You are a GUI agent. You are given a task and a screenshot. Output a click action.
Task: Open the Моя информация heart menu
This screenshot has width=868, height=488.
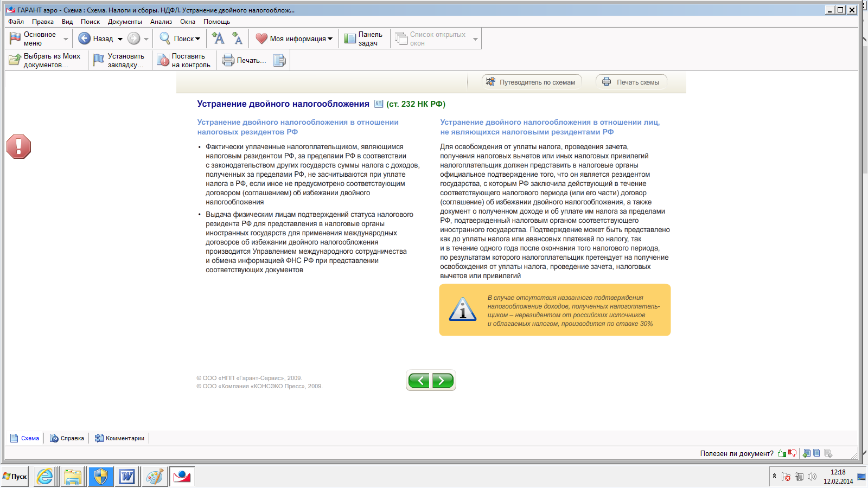point(293,38)
